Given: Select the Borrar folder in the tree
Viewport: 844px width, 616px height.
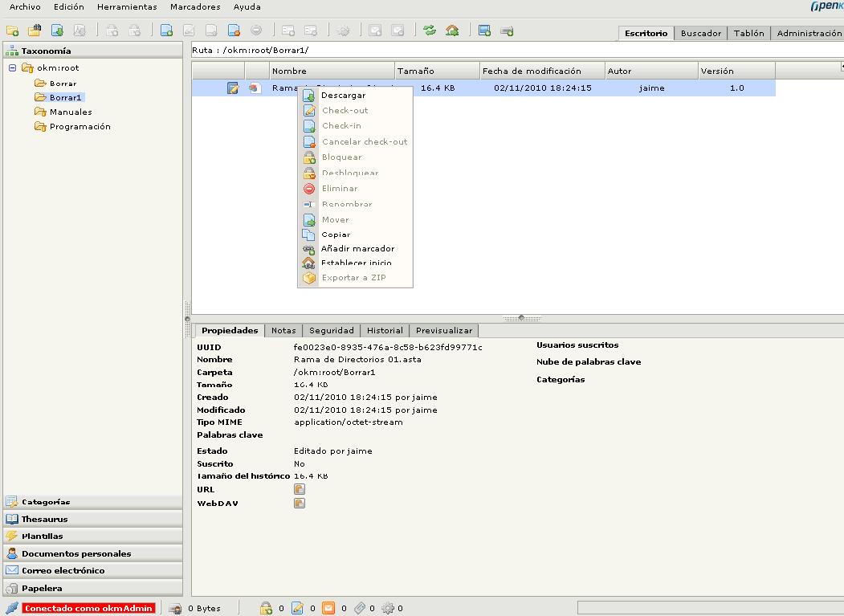Looking at the screenshot, I should [63, 84].
